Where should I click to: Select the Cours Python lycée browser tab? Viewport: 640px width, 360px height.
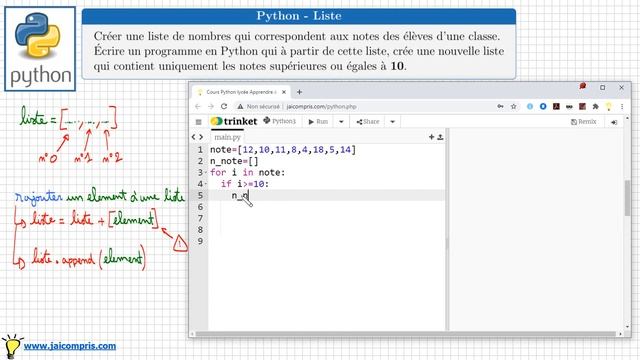point(241,92)
